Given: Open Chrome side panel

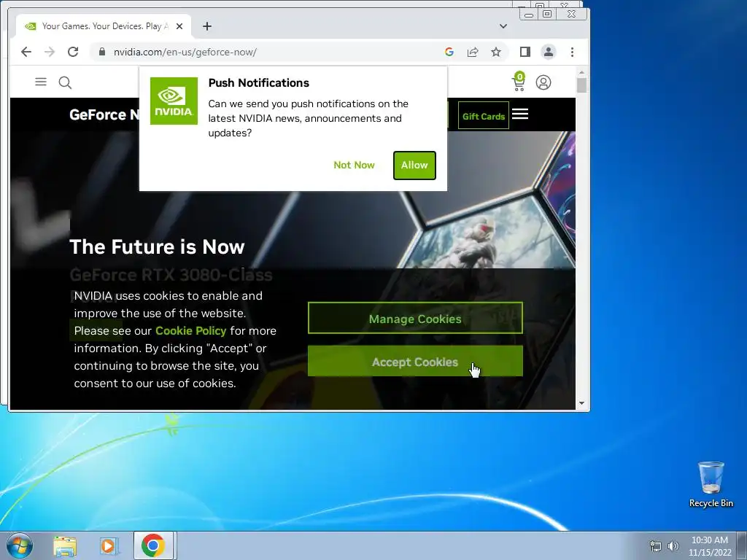Looking at the screenshot, I should coord(525,52).
